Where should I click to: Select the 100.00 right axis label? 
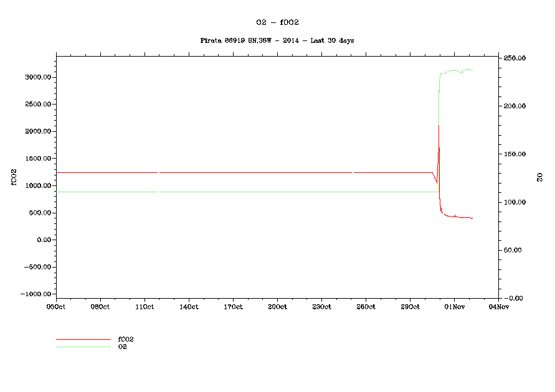click(516, 202)
